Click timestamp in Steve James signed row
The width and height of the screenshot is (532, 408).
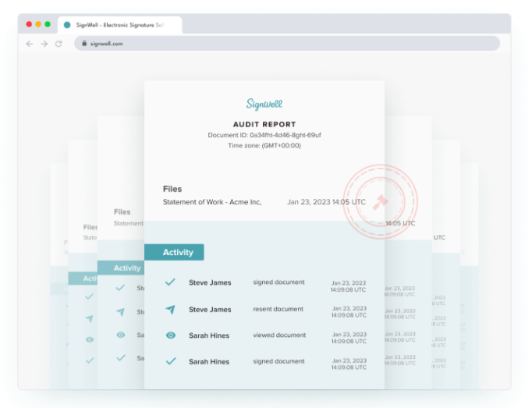pyautogui.click(x=349, y=286)
